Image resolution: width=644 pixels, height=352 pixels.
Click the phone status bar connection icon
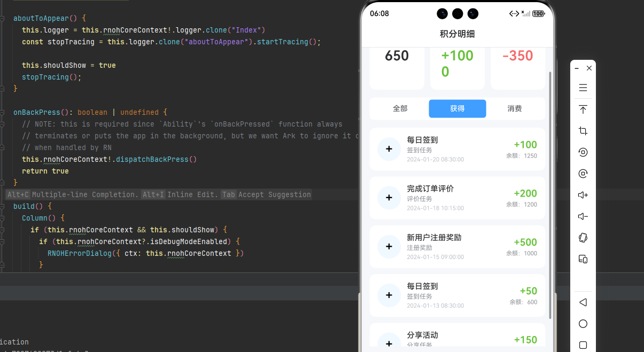pos(514,13)
